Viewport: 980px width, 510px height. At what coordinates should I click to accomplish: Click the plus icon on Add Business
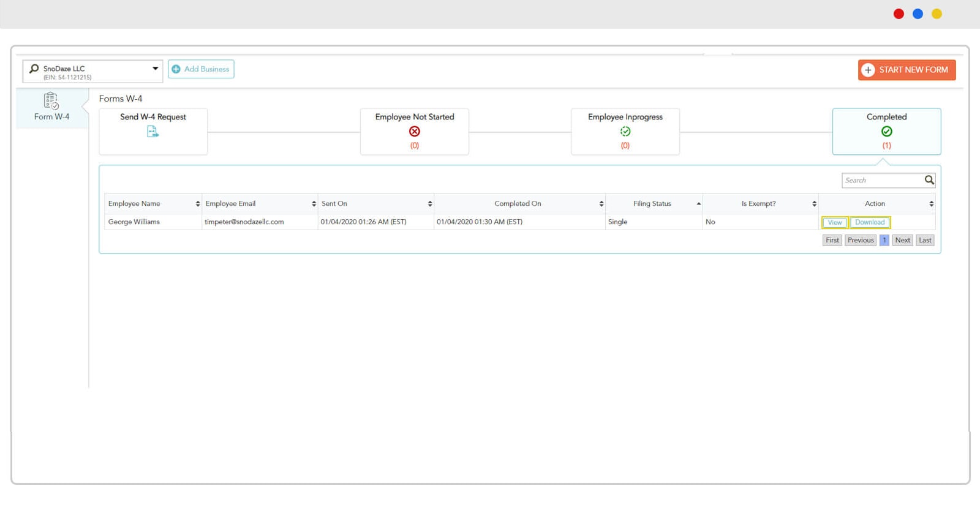(176, 69)
